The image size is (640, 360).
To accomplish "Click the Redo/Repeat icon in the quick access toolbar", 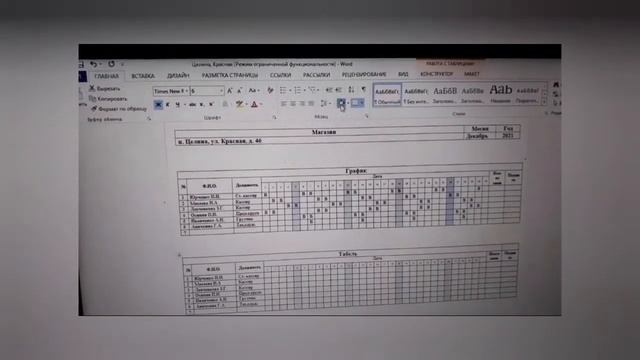I will tap(111, 64).
